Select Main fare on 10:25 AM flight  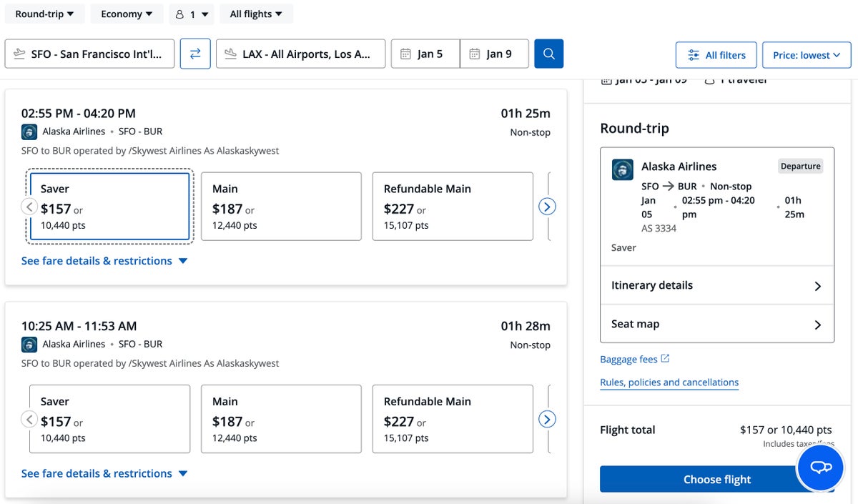[x=281, y=419]
